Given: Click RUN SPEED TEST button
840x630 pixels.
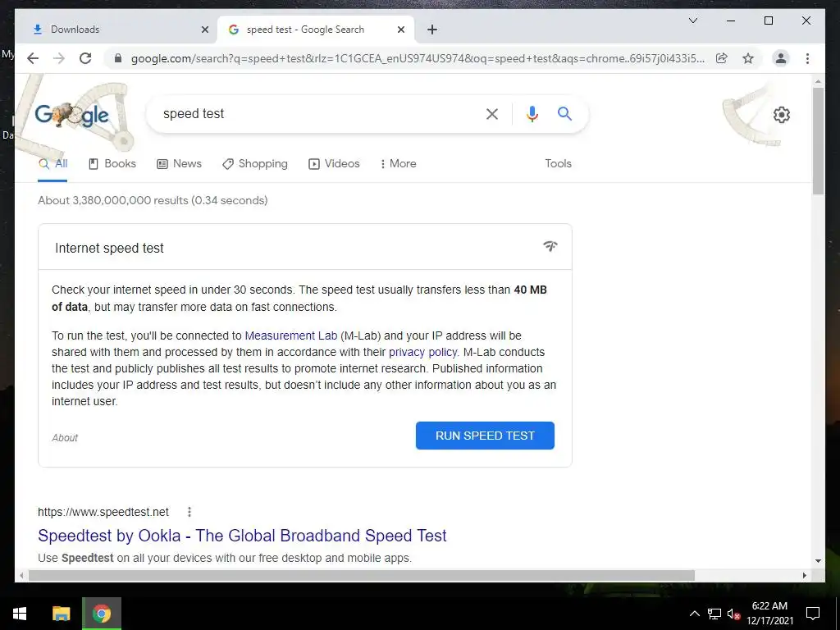Looking at the screenshot, I should pyautogui.click(x=485, y=436).
